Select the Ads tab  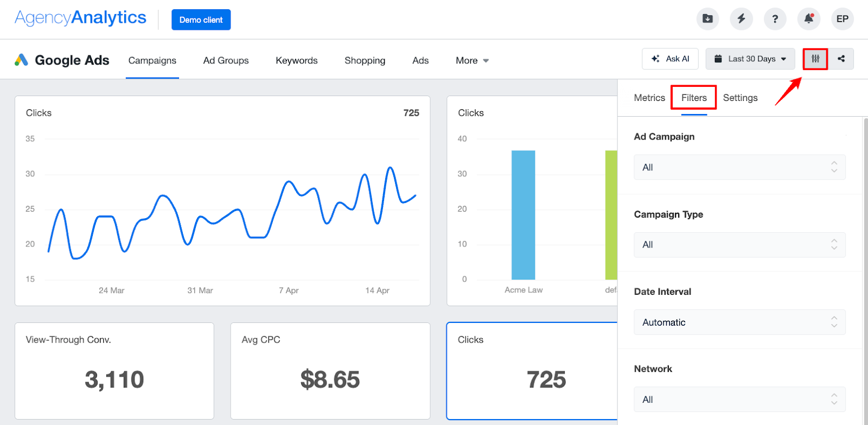click(x=420, y=60)
